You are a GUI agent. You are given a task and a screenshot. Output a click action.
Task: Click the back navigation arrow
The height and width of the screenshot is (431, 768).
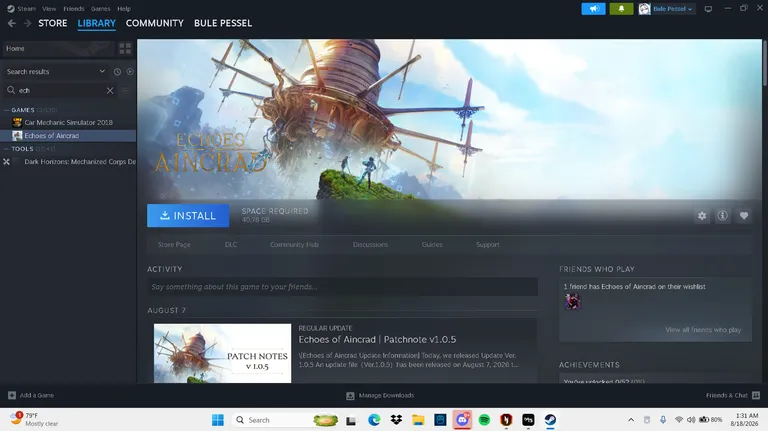click(12, 23)
